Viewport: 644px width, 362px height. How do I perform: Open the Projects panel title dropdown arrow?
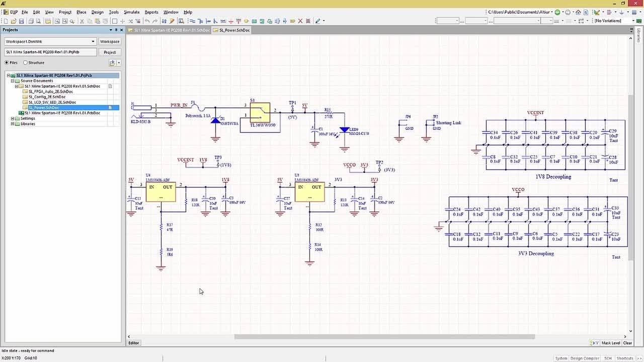(x=110, y=30)
